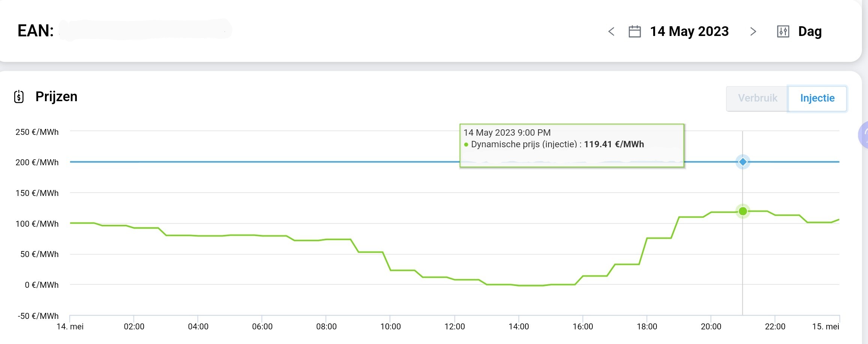Click the Prijzen section heading
Image resolution: width=868 pixels, height=344 pixels.
coord(56,97)
